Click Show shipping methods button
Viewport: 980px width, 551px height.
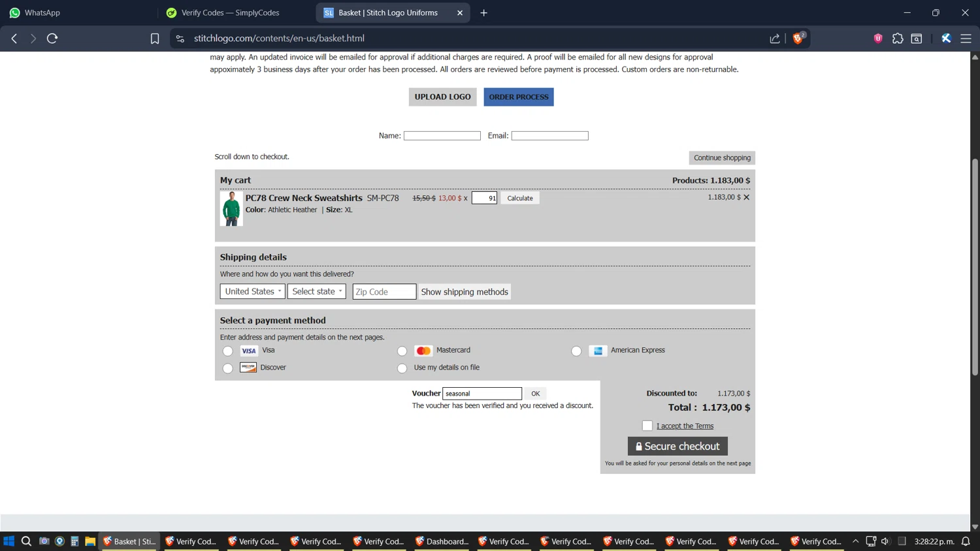click(x=465, y=292)
